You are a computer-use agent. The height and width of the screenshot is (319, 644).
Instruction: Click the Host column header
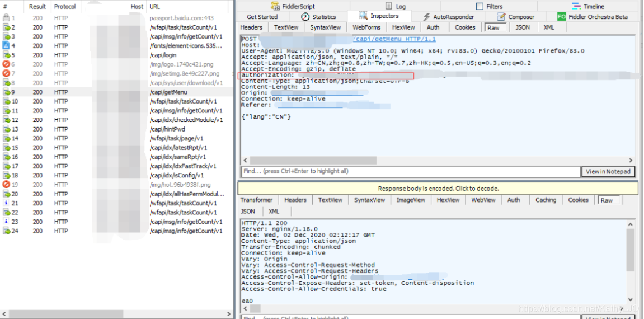(x=137, y=7)
